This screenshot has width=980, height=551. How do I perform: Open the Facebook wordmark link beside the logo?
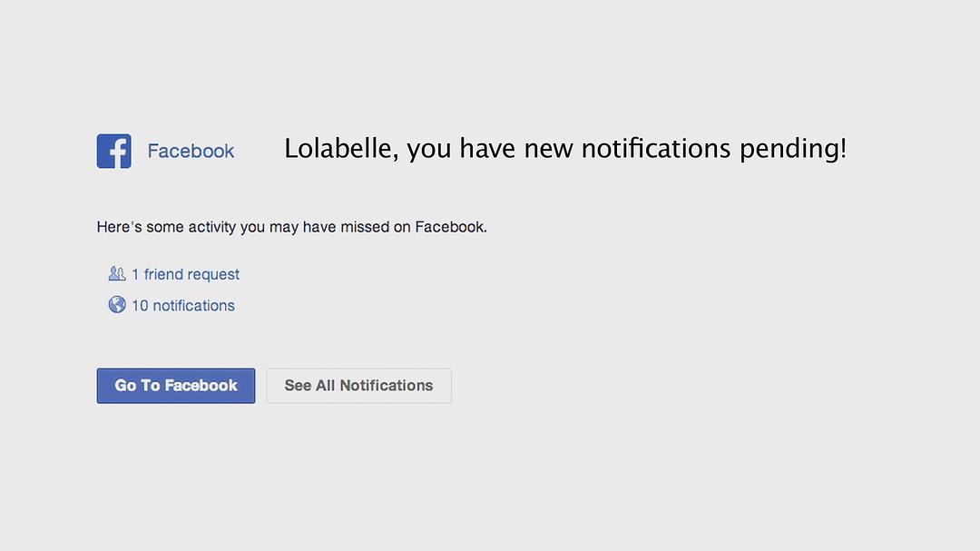click(191, 151)
